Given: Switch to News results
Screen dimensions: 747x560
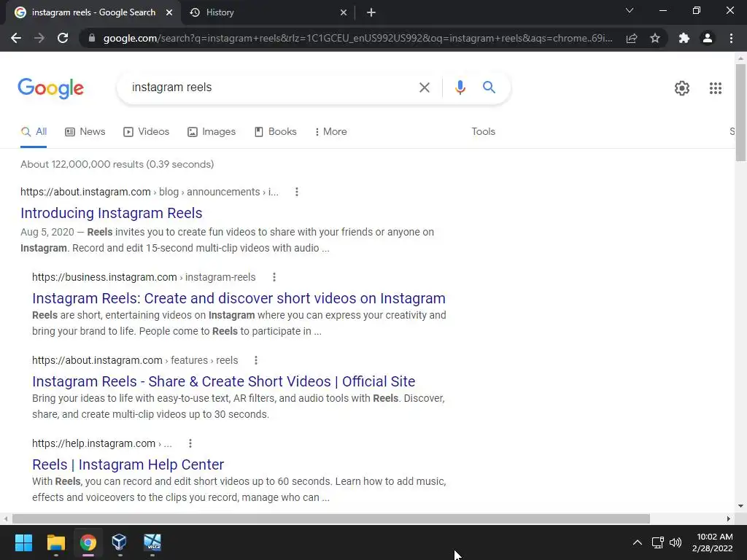Looking at the screenshot, I should 85,132.
